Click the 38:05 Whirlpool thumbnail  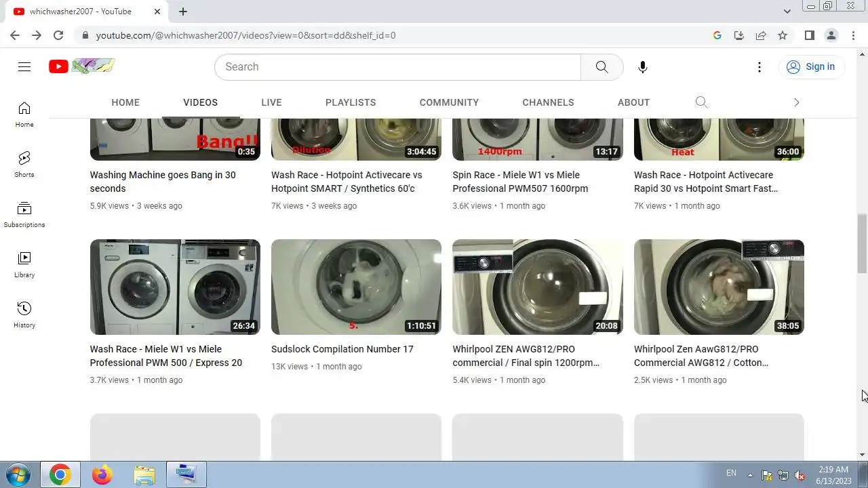[719, 287]
